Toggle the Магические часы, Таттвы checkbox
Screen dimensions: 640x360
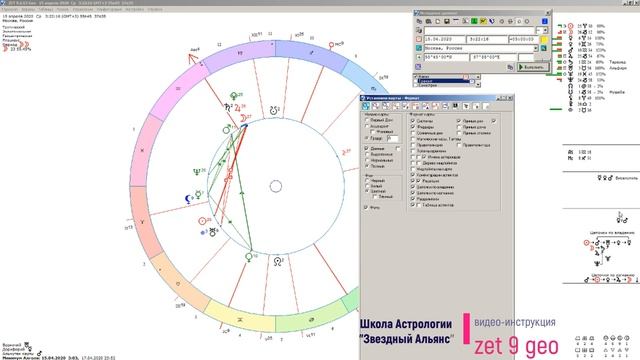pos(413,139)
